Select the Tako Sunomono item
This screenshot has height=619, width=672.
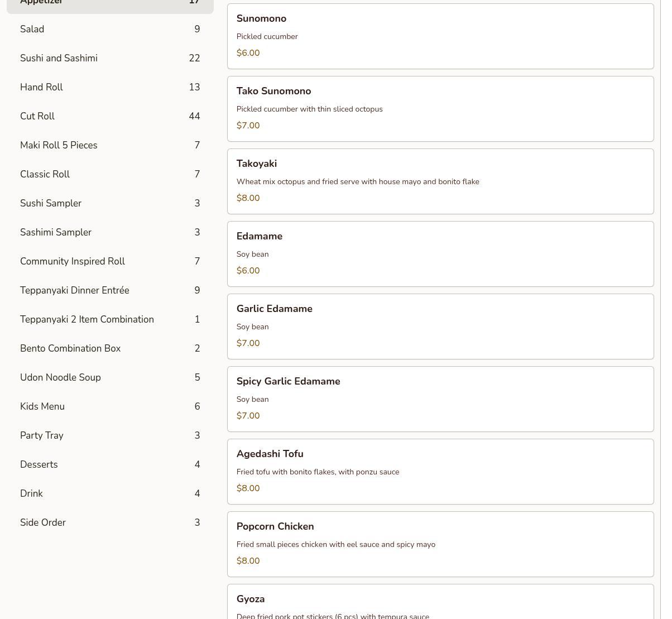click(x=440, y=109)
